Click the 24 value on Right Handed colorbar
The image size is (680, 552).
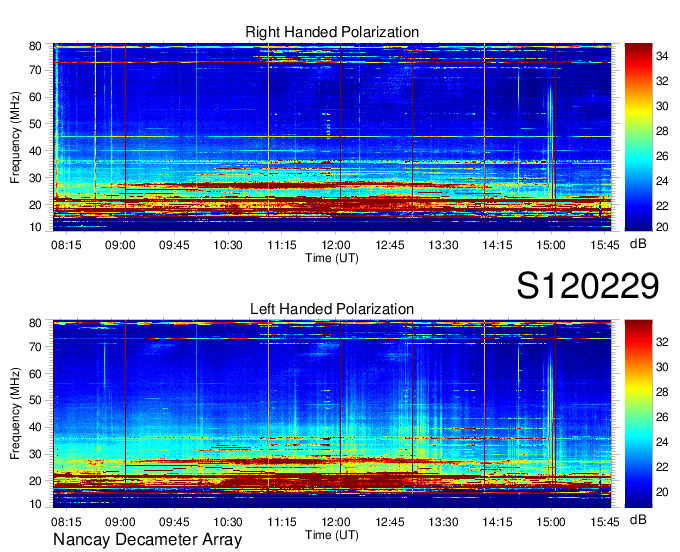pyautogui.click(x=662, y=181)
